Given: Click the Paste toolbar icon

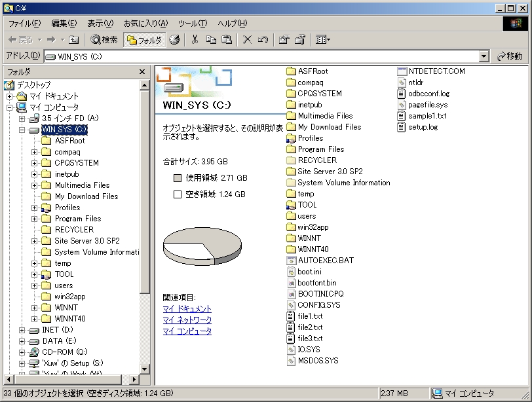Looking at the screenshot, I should click(227, 40).
